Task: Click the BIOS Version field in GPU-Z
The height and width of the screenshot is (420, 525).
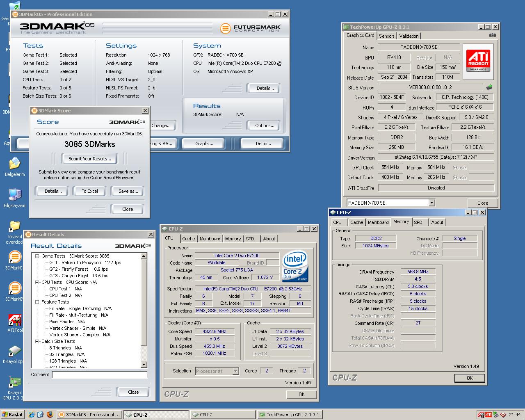Action: [430, 87]
